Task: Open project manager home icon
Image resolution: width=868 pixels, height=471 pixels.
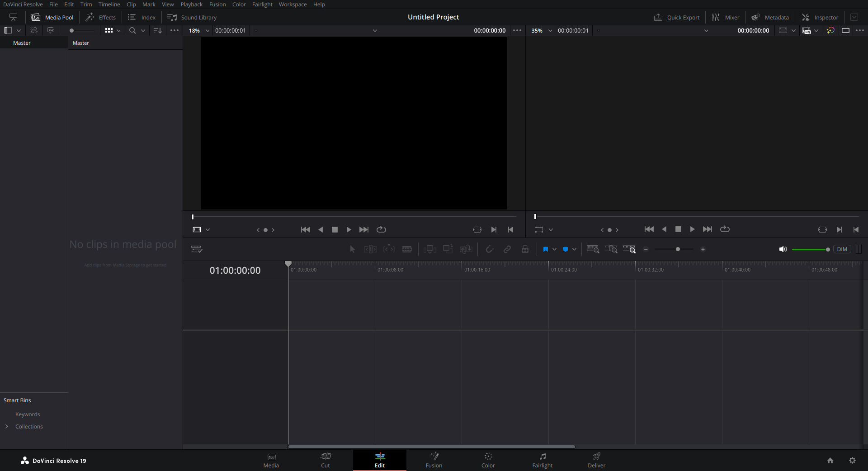Action: (830, 461)
